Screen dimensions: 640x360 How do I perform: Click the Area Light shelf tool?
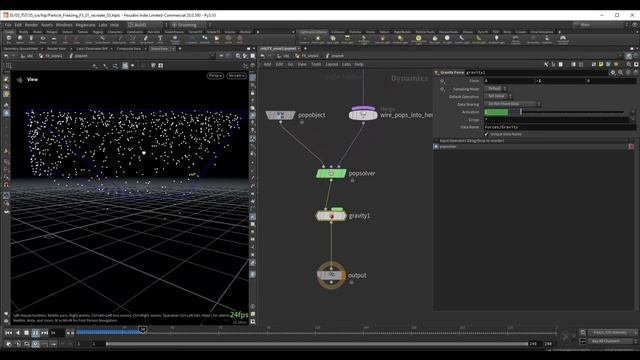[x=347, y=39]
